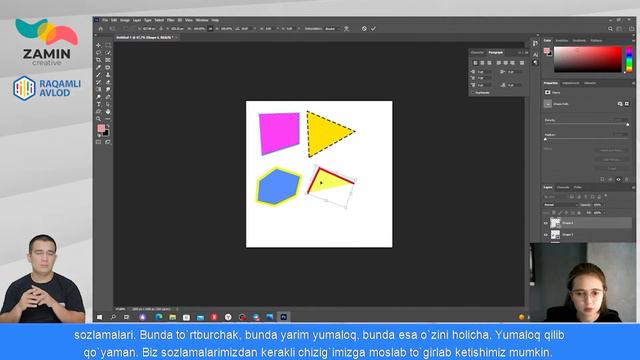Open the layer filter Kind dropdown
The image size is (640, 360).
[x=556, y=197]
